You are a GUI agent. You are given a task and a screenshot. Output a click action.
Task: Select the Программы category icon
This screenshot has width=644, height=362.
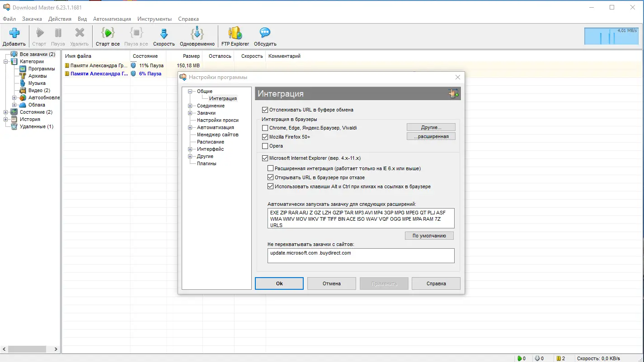pos(23,69)
